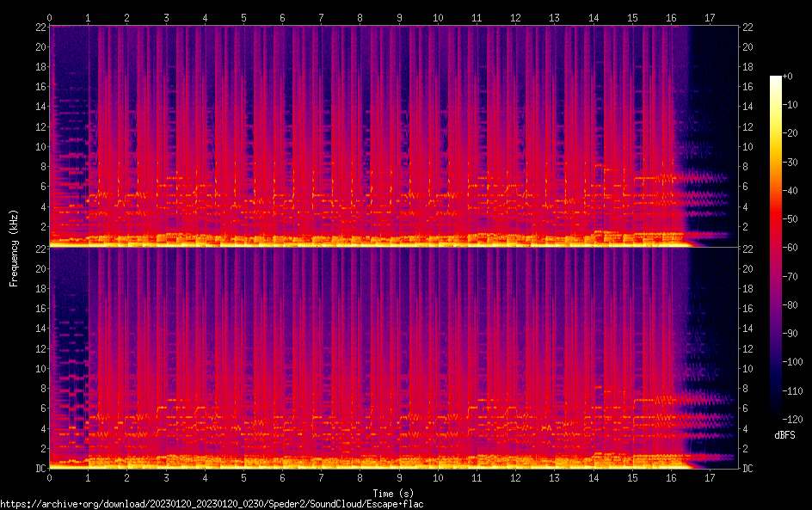Click the "DC" label at bottom-left of the lower channel
This screenshot has width=812, height=510.
tap(40, 469)
